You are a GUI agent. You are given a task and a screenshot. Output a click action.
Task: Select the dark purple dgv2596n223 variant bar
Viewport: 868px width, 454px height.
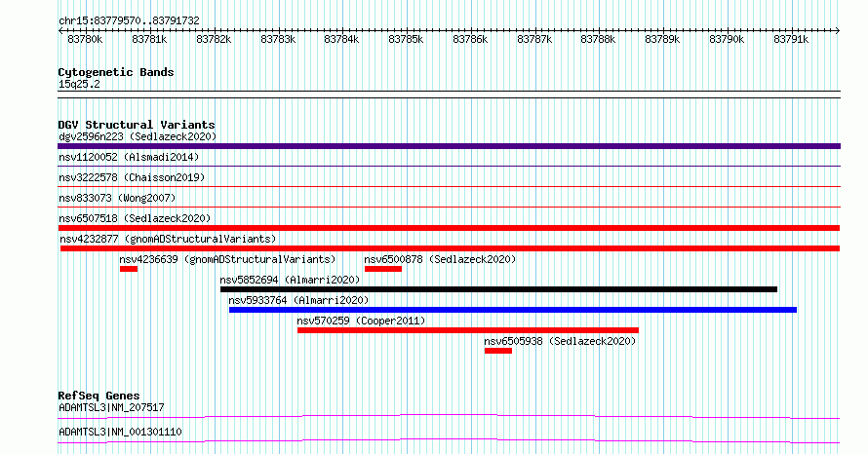pyautogui.click(x=449, y=146)
